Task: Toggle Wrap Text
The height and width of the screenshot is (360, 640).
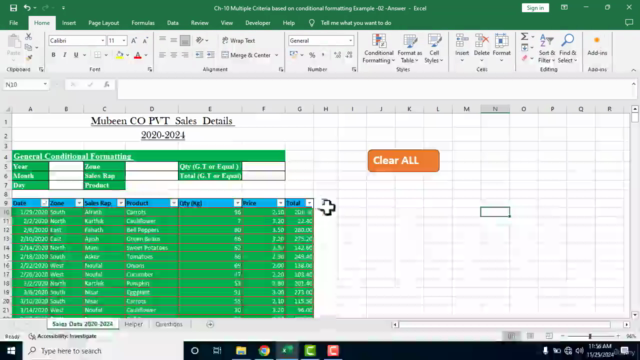Action: pos(239,40)
